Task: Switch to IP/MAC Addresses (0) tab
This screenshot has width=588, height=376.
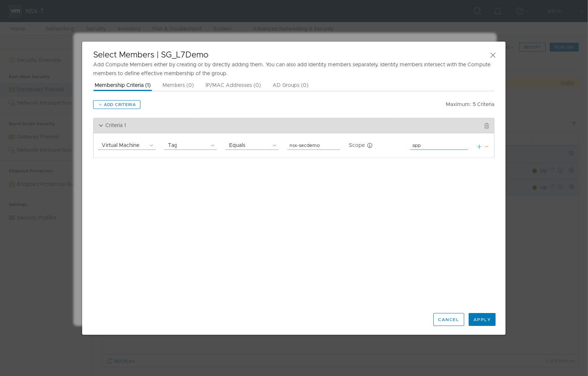Action: pos(233,85)
